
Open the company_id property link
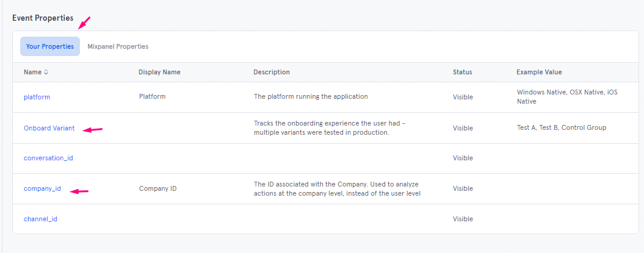click(x=42, y=188)
